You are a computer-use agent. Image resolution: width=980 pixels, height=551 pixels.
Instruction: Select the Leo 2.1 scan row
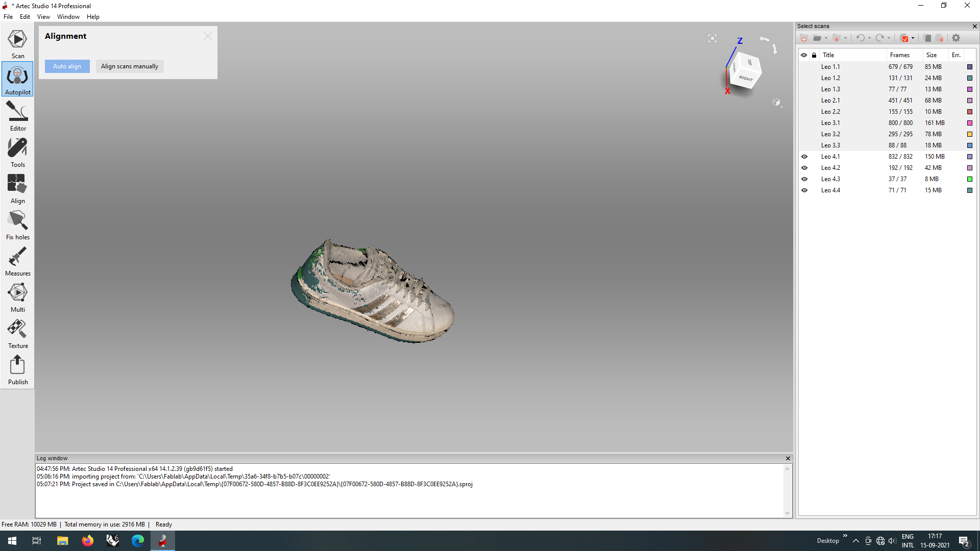pos(887,101)
